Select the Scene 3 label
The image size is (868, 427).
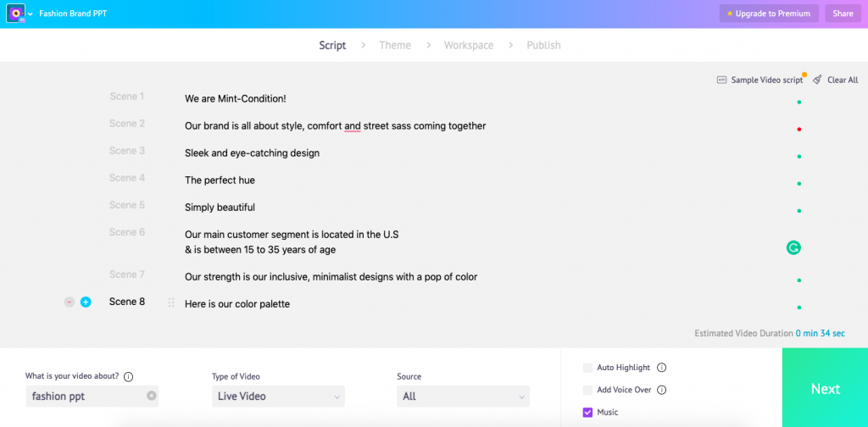pyautogui.click(x=127, y=151)
